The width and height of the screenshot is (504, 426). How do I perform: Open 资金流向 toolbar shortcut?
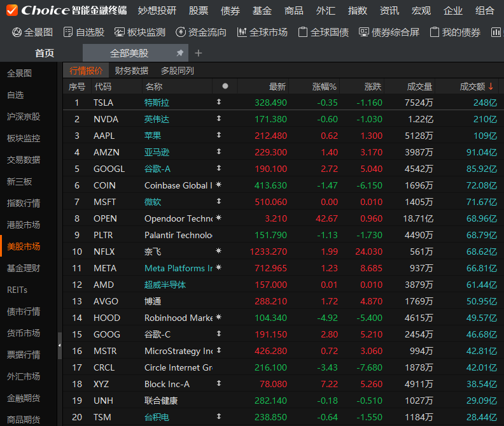pos(201,32)
